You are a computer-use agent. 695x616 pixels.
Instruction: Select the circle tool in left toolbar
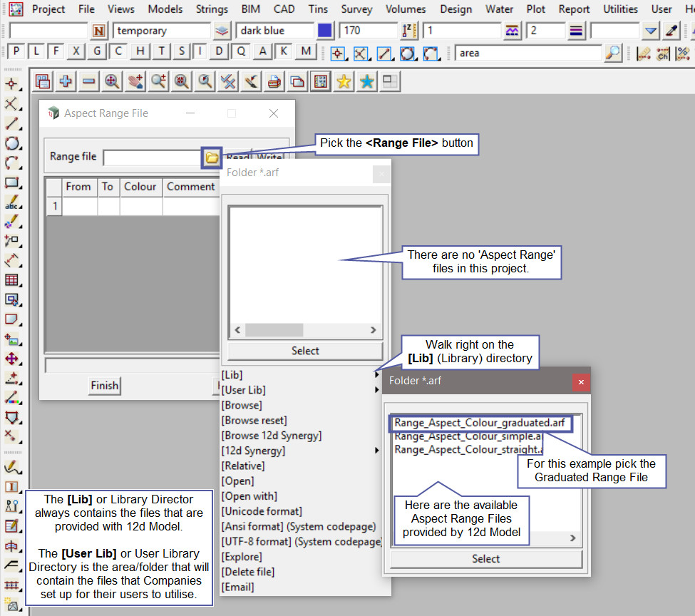(x=11, y=143)
